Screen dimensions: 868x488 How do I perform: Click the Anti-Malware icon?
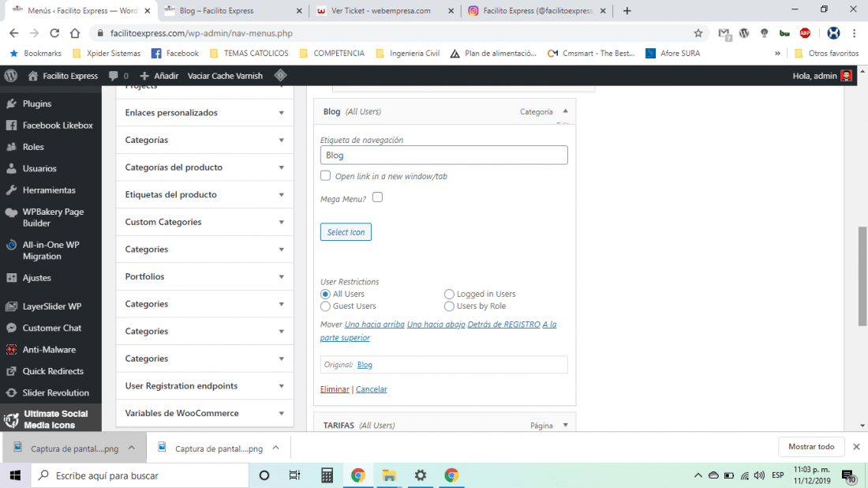tap(11, 350)
